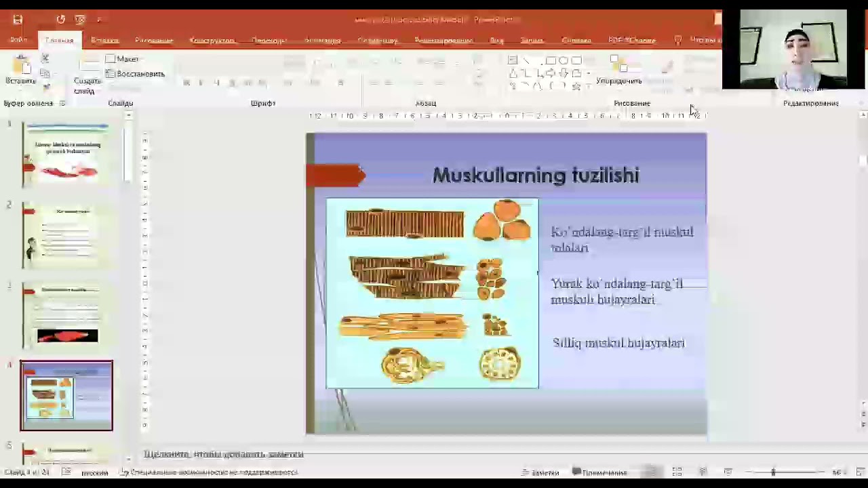
Task: Toggle Italic formatting in the font group
Action: 201,83
